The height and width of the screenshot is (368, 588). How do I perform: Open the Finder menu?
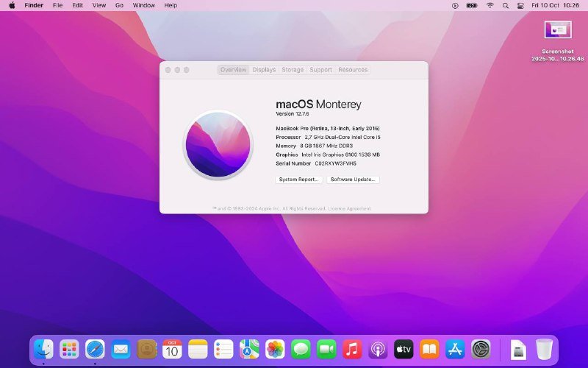click(x=34, y=5)
